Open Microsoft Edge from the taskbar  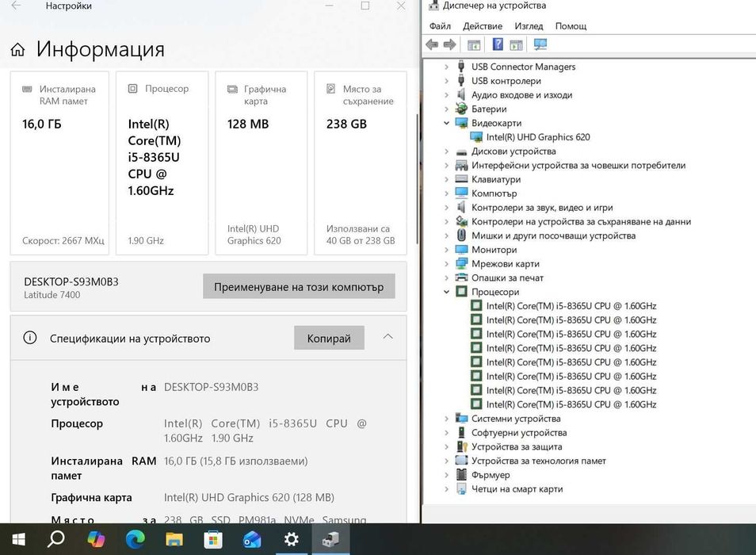pos(135,539)
